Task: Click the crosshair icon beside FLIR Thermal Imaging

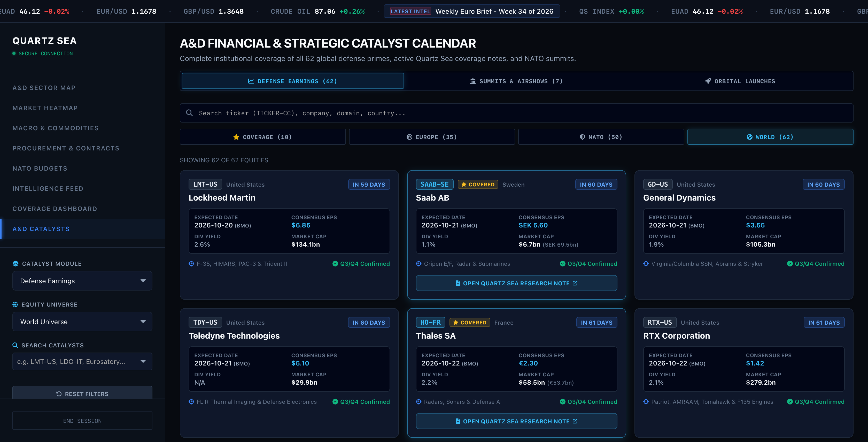Action: tap(191, 401)
